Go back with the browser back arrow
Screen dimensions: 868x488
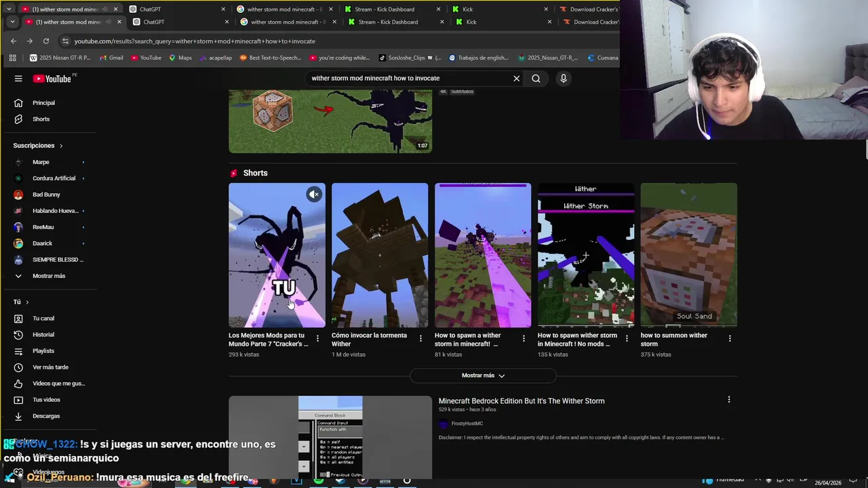click(x=14, y=41)
